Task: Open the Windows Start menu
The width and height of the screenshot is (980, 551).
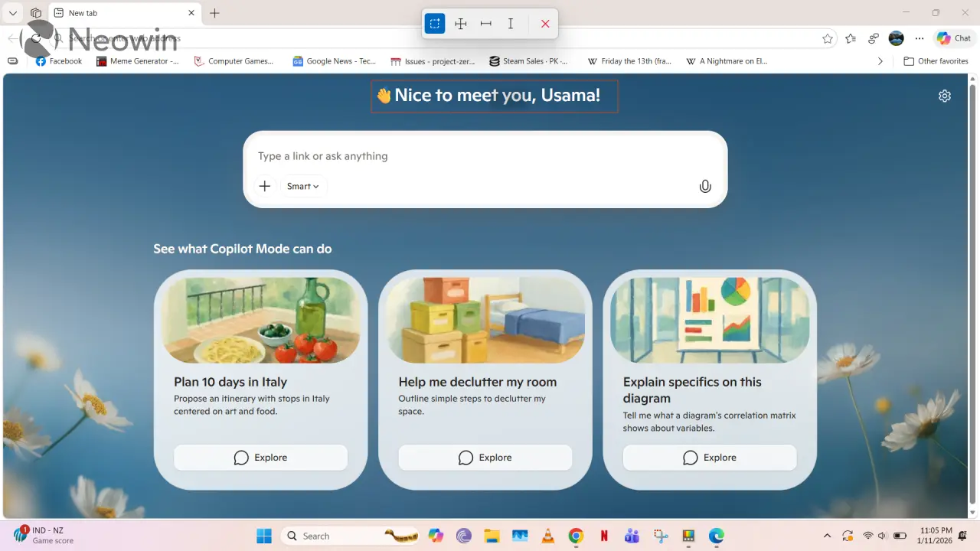Action: (x=264, y=536)
